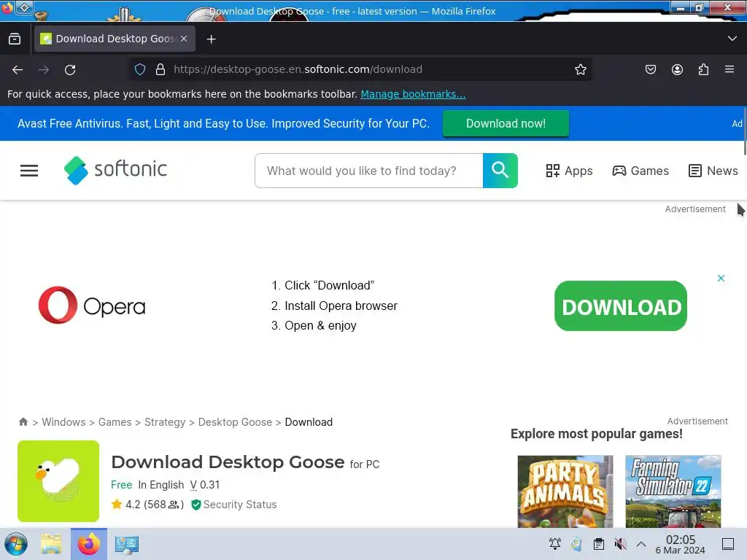Open Manage bookmarks link
Viewport: 747px width, 560px height.
coord(413,94)
